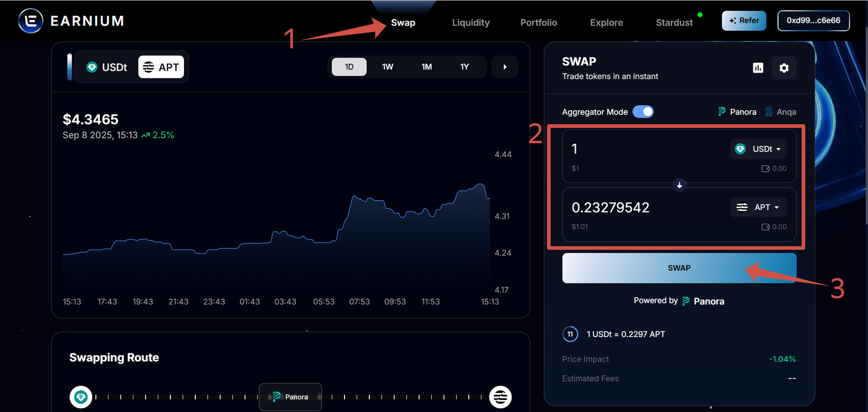The width and height of the screenshot is (868, 412).
Task: Open the Portfolio tab
Action: click(538, 23)
